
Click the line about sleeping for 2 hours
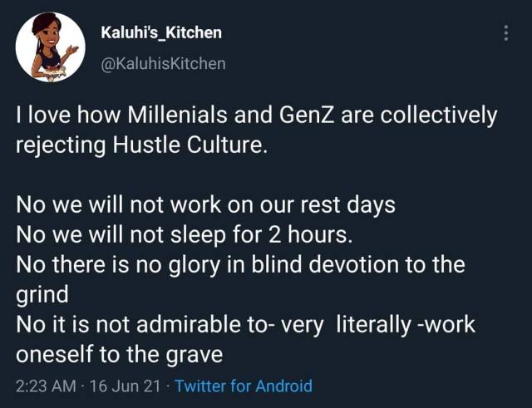(x=185, y=235)
